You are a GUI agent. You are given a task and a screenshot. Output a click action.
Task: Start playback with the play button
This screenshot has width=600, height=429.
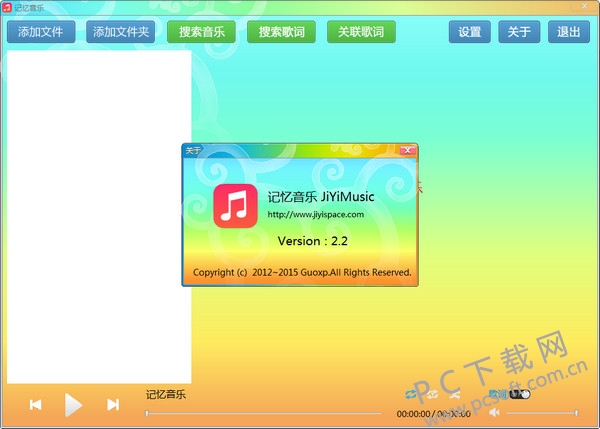pyautogui.click(x=73, y=405)
